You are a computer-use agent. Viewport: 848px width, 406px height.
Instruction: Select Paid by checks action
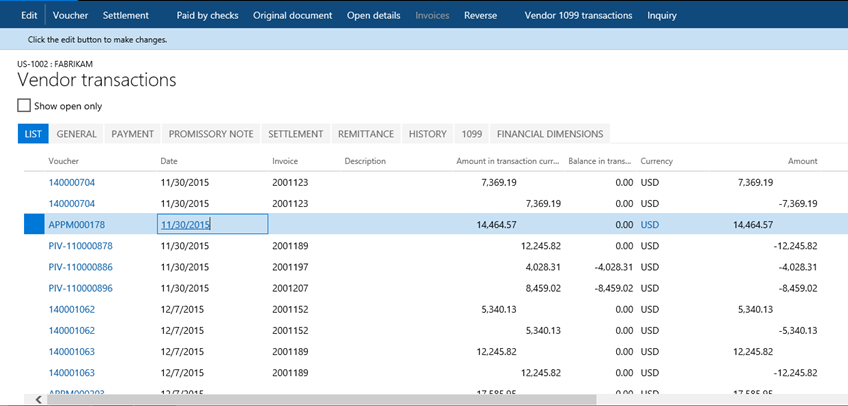coord(207,15)
